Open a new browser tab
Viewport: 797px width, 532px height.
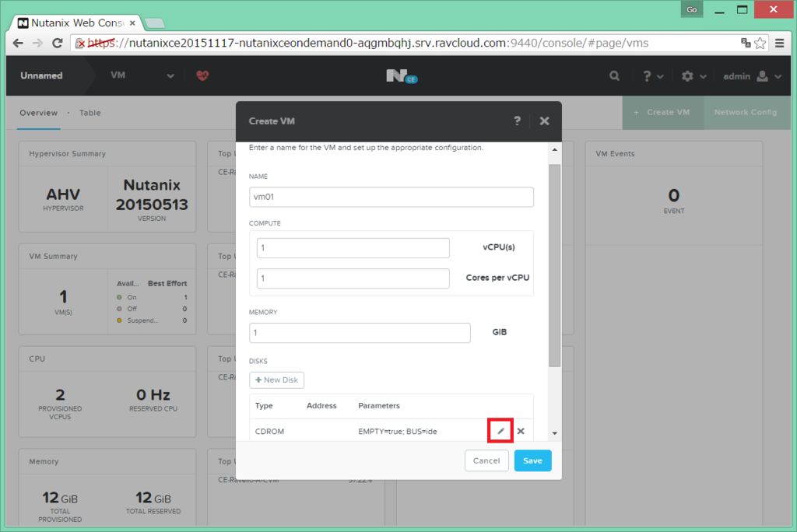coord(155,23)
